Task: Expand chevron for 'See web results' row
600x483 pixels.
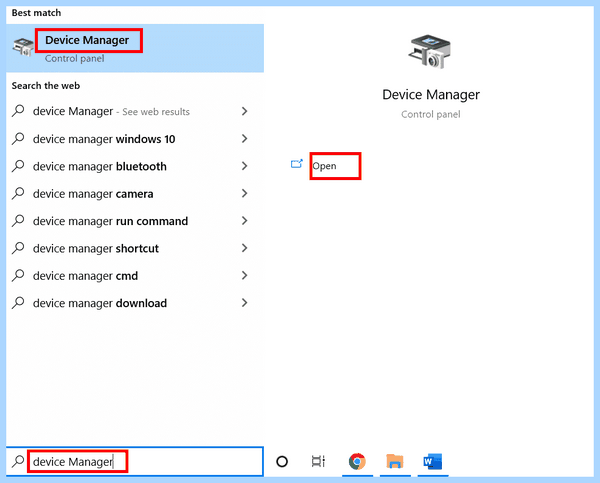Action: 245,111
